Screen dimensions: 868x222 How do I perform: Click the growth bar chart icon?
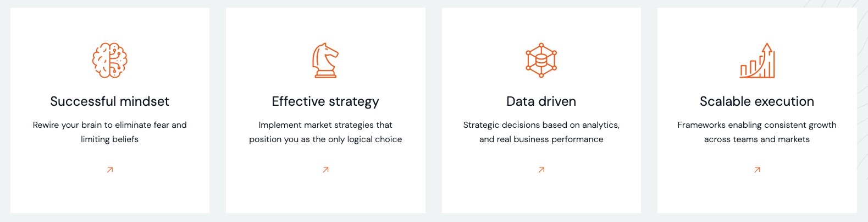pyautogui.click(x=757, y=61)
